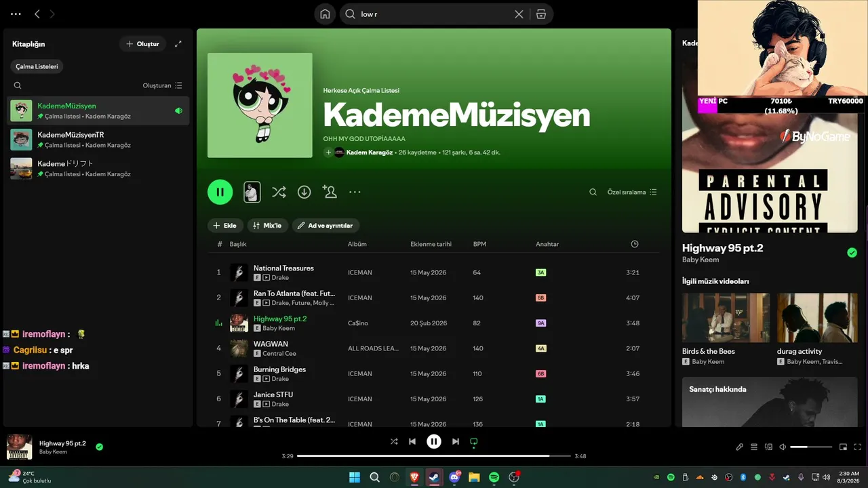This screenshot has width=868, height=488.
Task: Open the Windows Start menu
Action: [355, 477]
